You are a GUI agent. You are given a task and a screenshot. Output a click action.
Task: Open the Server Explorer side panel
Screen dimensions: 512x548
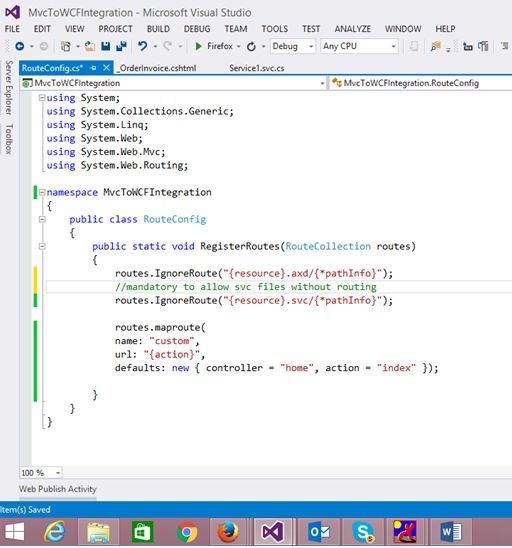[x=9, y=88]
